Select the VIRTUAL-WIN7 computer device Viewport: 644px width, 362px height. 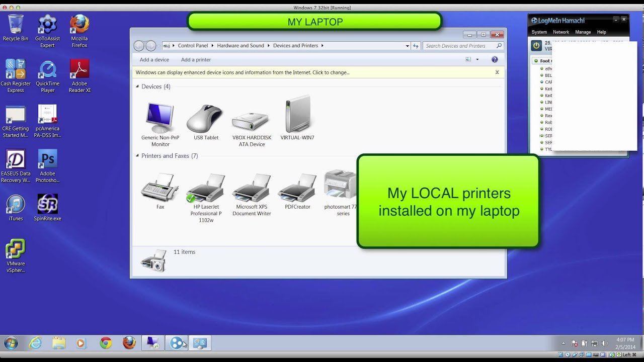[297, 118]
